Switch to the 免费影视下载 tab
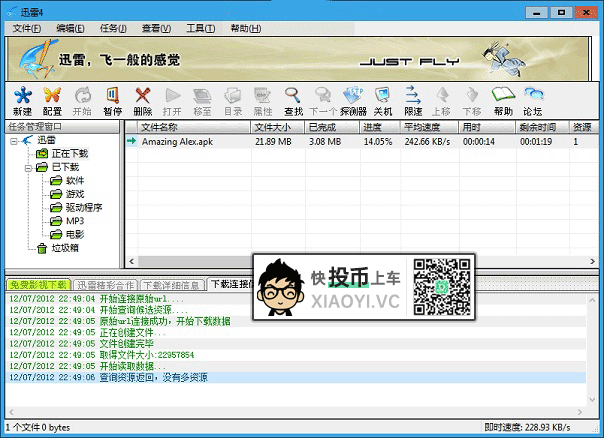The image size is (604, 438). tap(39, 285)
